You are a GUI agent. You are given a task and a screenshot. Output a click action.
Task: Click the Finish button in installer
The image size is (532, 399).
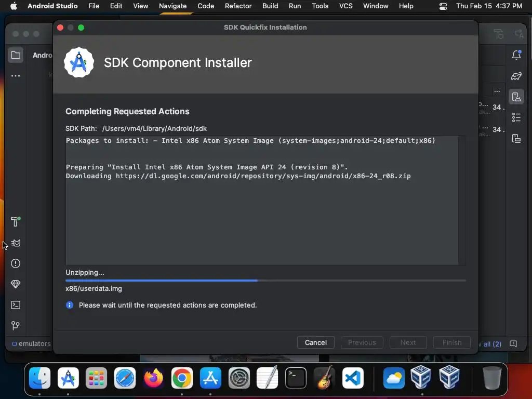(x=451, y=342)
